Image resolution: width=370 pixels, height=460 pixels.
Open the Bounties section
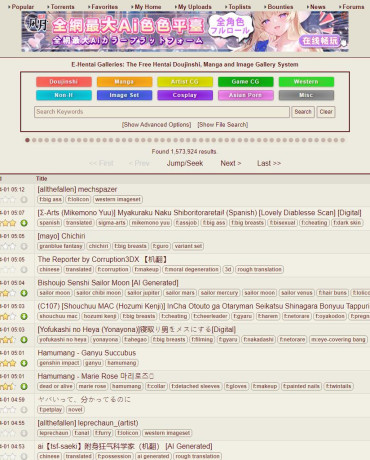pos(279,7)
